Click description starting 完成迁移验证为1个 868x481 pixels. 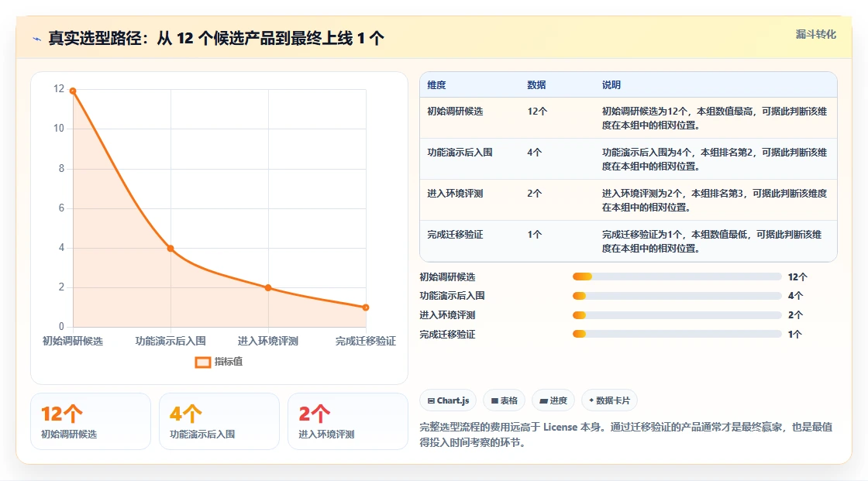(712, 242)
